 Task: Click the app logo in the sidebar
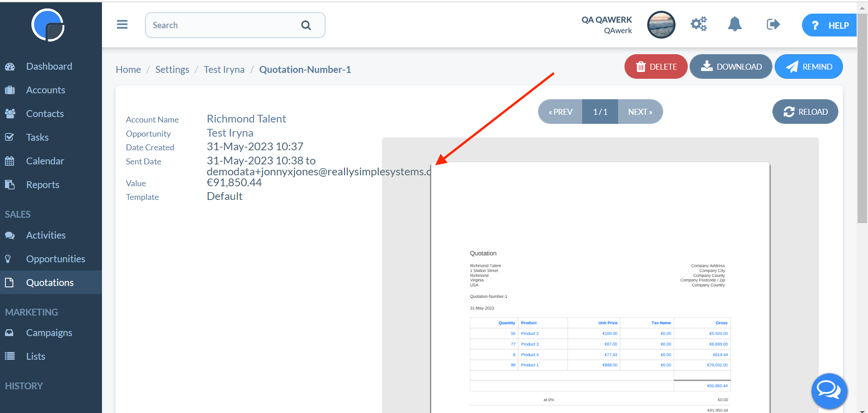pos(48,25)
